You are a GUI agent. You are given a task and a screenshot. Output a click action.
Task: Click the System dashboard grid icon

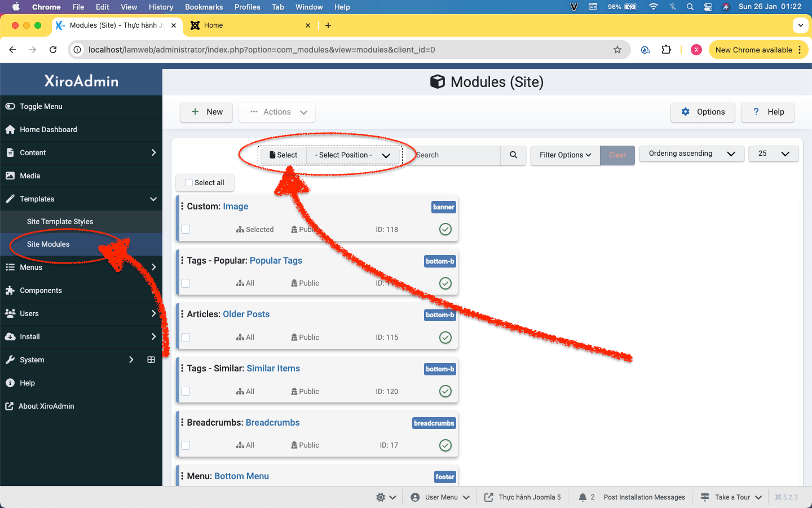coord(151,360)
